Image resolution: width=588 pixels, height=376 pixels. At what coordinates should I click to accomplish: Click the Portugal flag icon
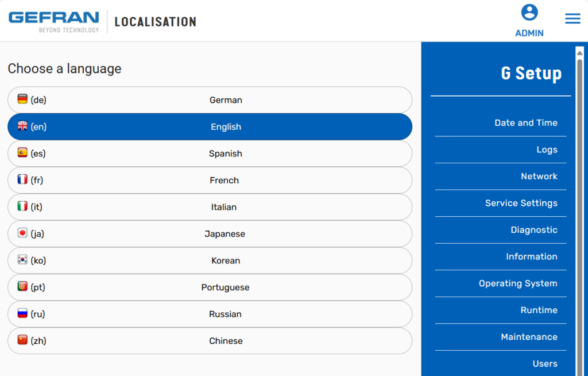click(x=22, y=287)
